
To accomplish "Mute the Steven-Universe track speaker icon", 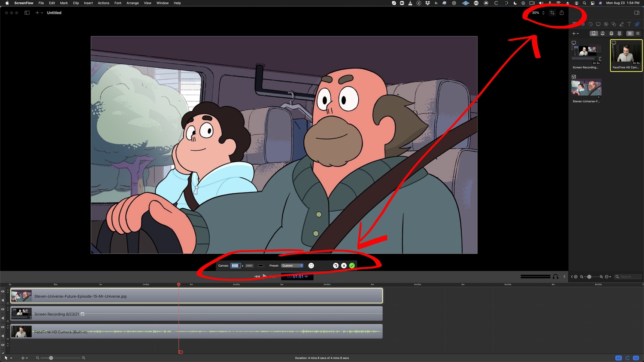I will click(x=3, y=300).
